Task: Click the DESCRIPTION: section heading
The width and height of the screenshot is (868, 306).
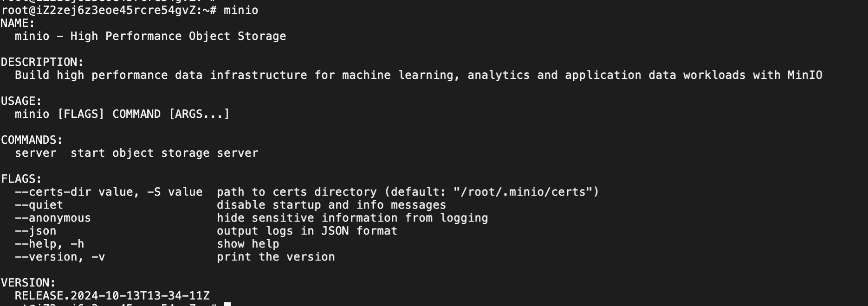Action: pyautogui.click(x=42, y=62)
